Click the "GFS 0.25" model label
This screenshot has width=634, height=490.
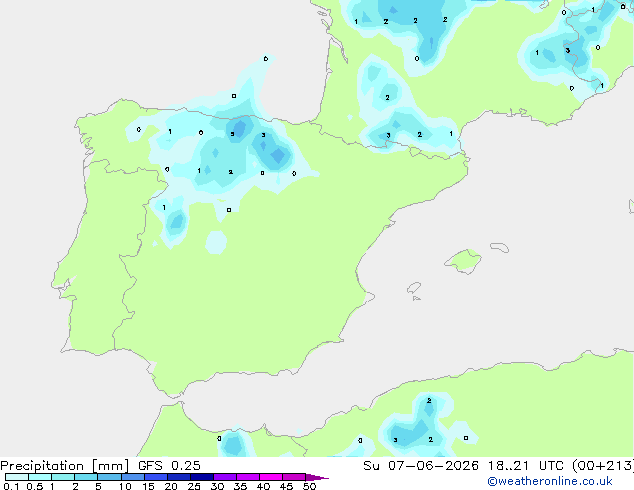coord(169,466)
